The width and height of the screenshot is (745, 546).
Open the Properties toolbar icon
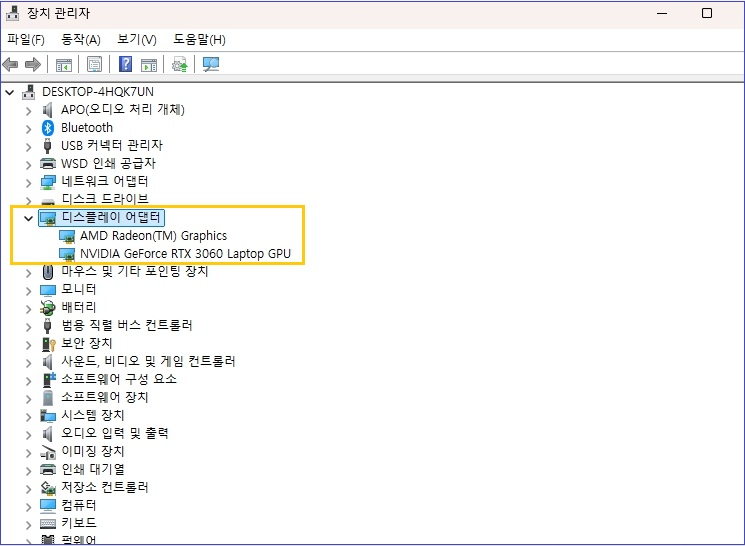(95, 65)
